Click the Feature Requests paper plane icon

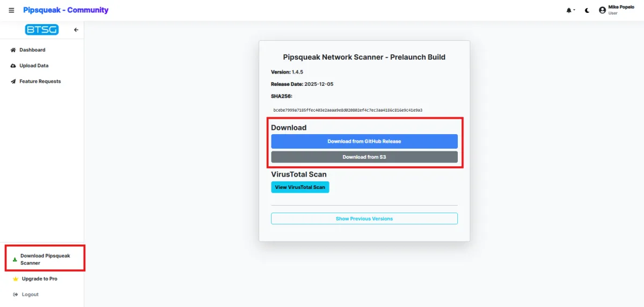[13, 82]
